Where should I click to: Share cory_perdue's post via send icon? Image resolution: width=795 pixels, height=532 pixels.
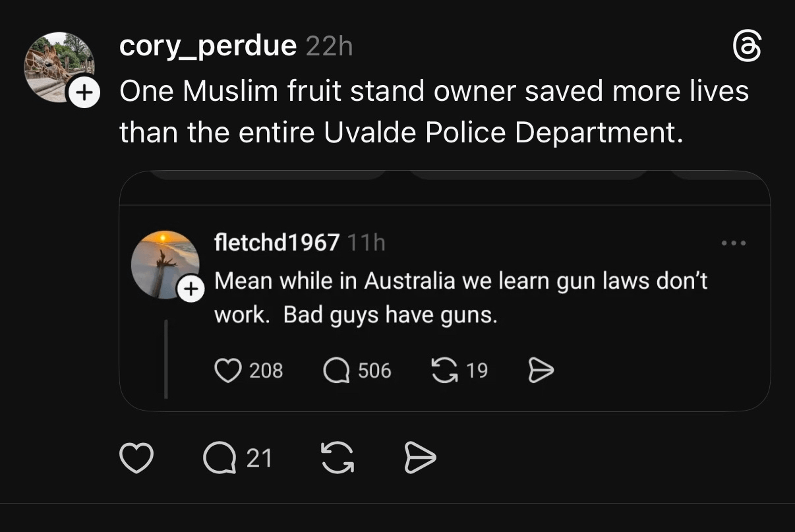click(x=420, y=458)
